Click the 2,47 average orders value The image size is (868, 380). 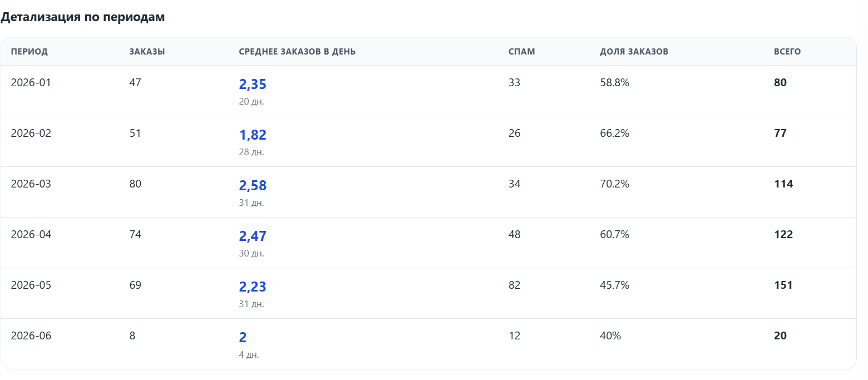253,236
